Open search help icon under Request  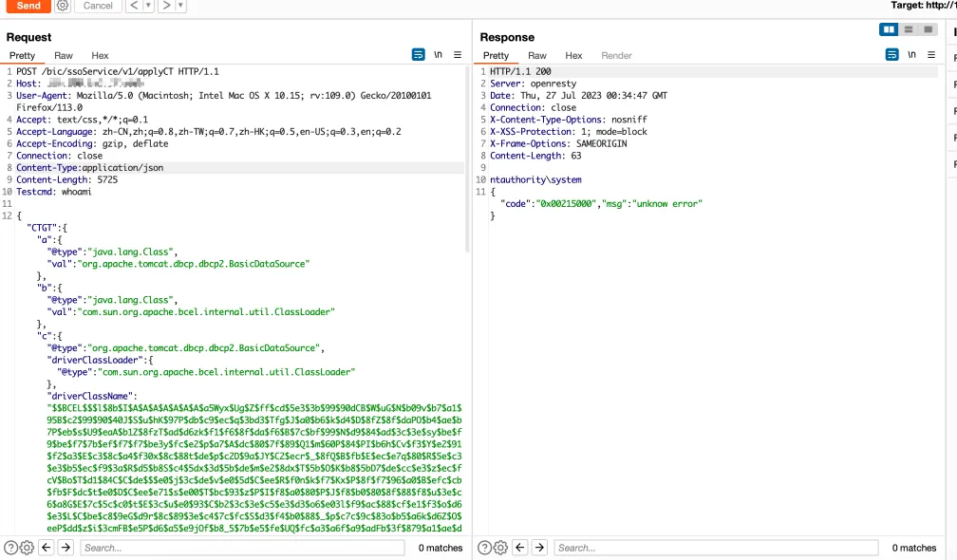[11, 548]
